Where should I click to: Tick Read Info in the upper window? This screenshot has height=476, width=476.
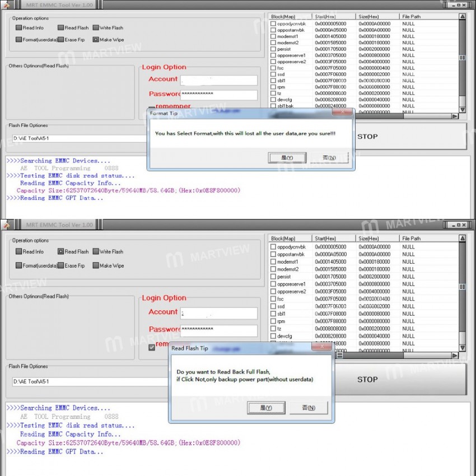[x=19, y=27]
